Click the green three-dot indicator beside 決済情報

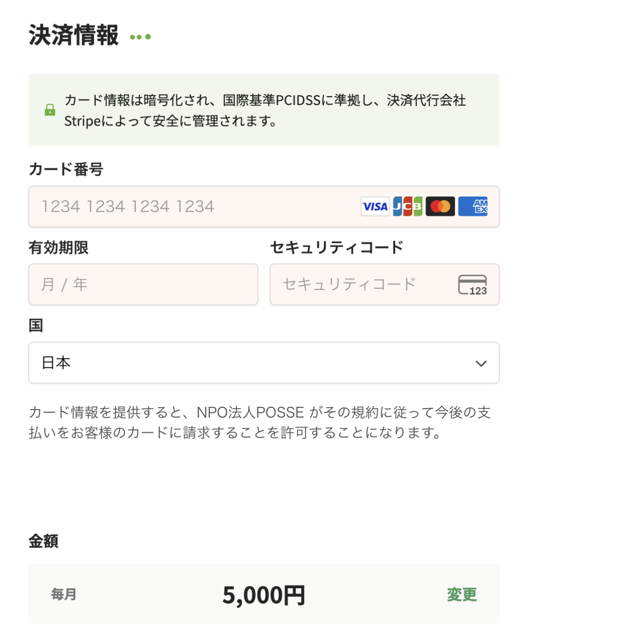click(x=140, y=37)
